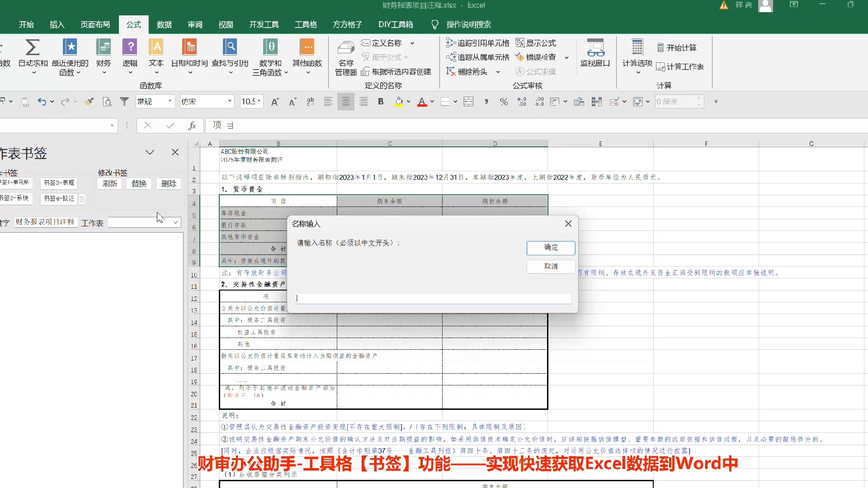Click the format painter brush icon

point(89,102)
